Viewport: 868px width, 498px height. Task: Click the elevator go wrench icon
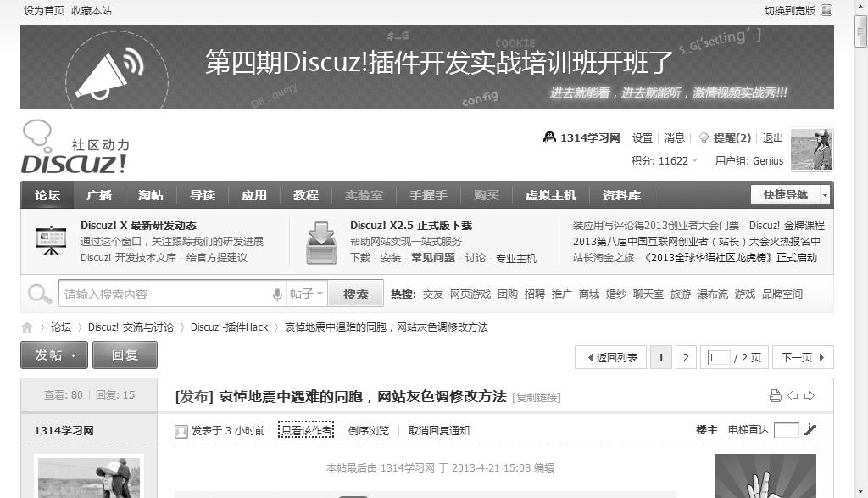[x=810, y=429]
